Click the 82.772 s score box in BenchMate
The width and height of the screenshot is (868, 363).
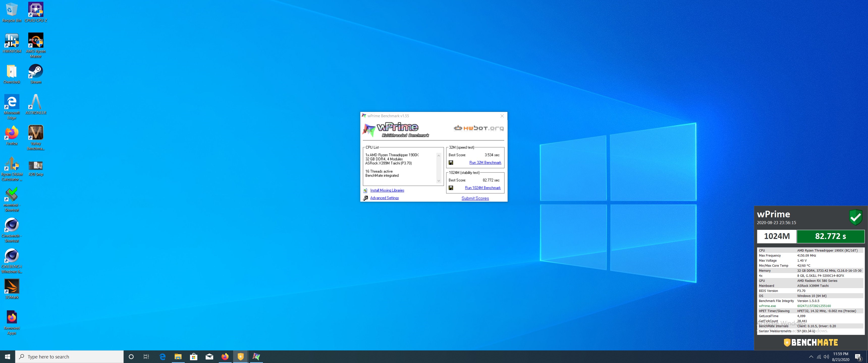831,236
